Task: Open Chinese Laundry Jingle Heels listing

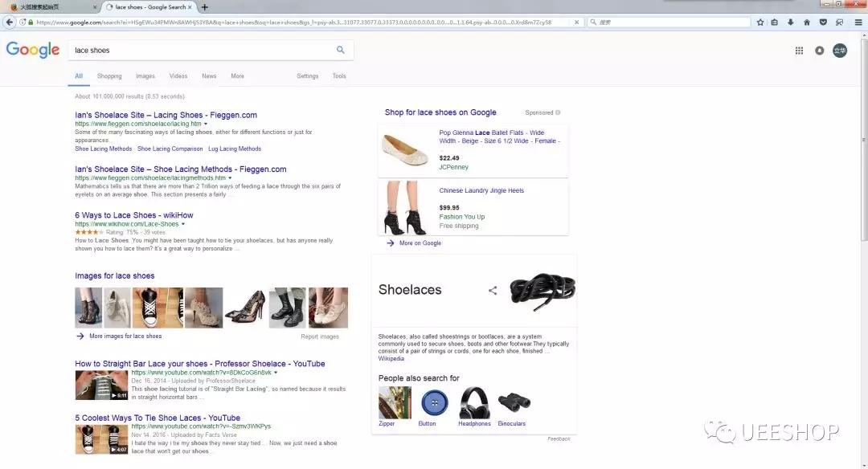Action: tap(481, 190)
